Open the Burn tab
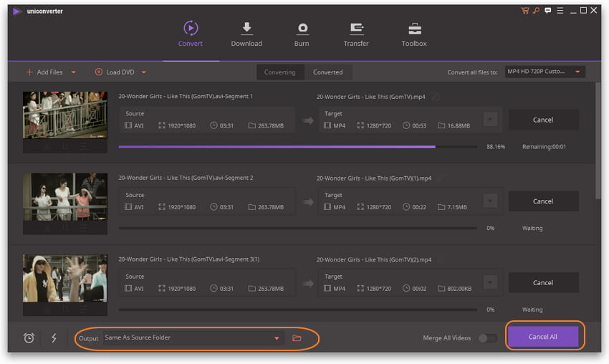 click(302, 34)
